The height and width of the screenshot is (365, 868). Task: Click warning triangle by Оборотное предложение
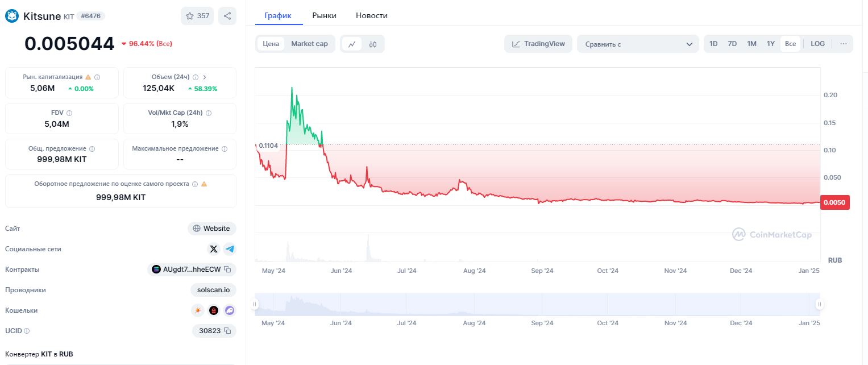coord(204,184)
